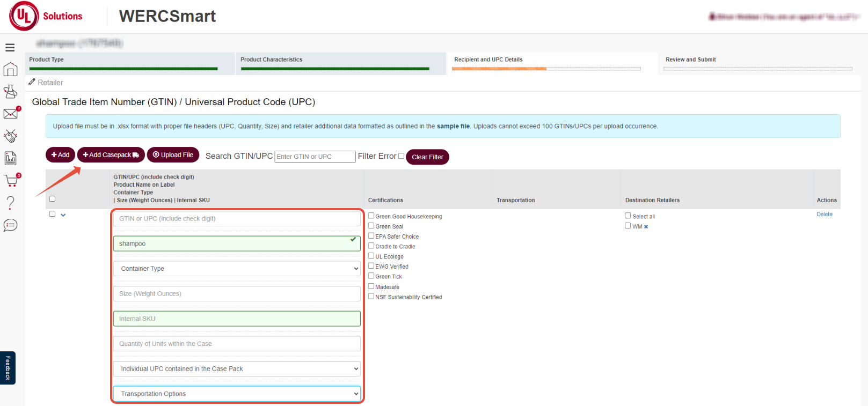
Task: Click the Certifications column header
Action: coord(385,200)
